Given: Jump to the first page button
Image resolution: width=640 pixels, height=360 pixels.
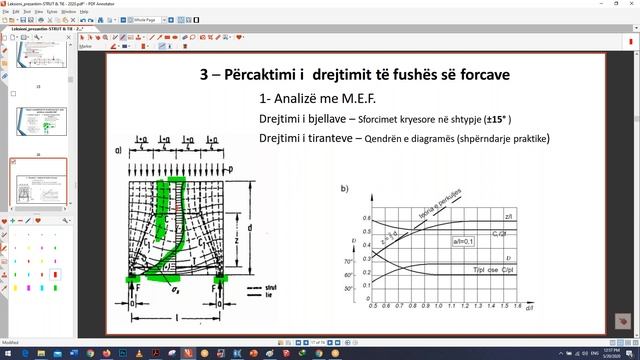Looking at the screenshot, I should [x=298, y=342].
